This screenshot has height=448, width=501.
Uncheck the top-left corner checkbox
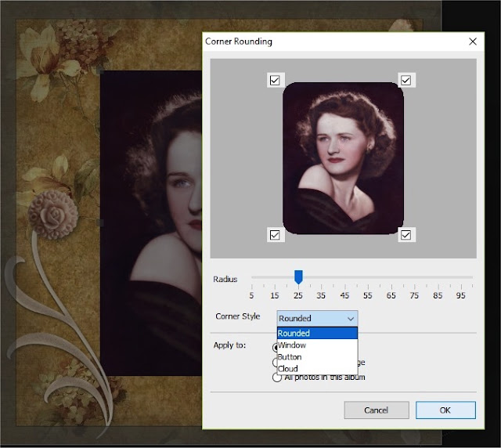(275, 80)
